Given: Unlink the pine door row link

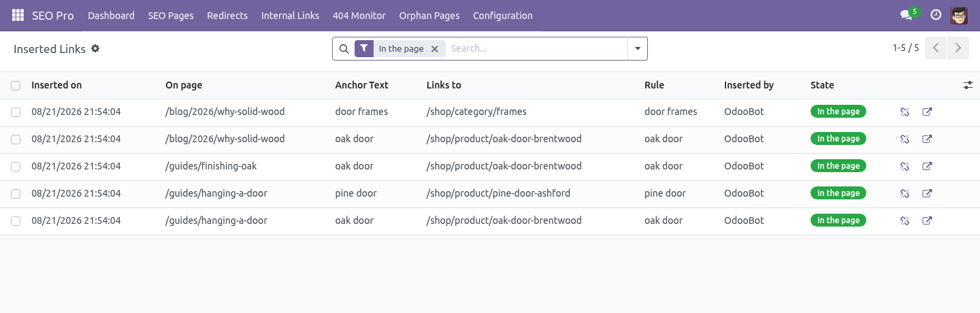Looking at the screenshot, I should [x=904, y=193].
